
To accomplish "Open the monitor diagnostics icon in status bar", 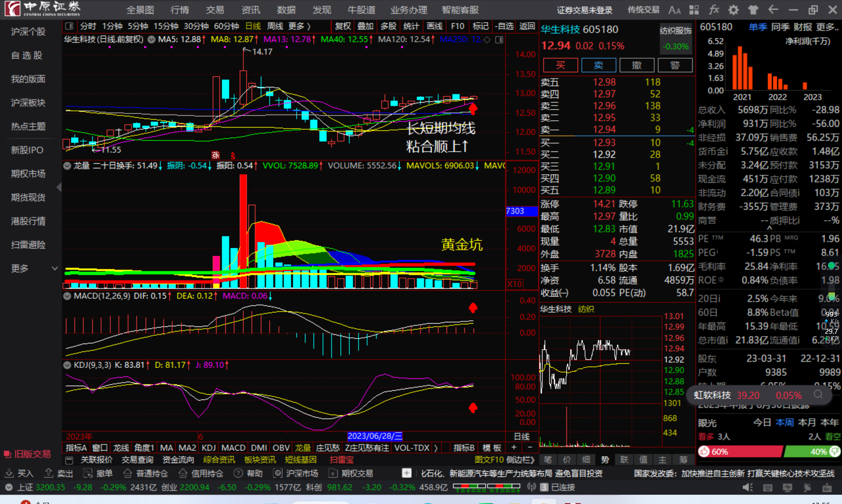I will click(x=788, y=487).
